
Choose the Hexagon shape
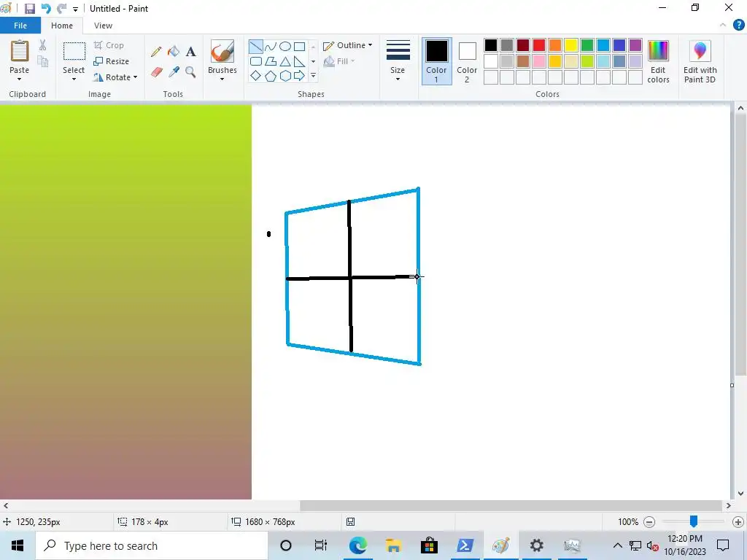285,76
